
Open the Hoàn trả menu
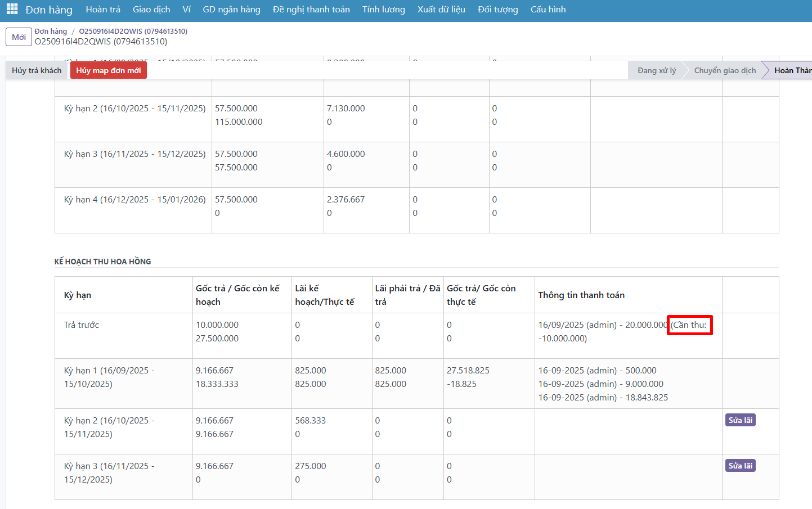[103, 10]
